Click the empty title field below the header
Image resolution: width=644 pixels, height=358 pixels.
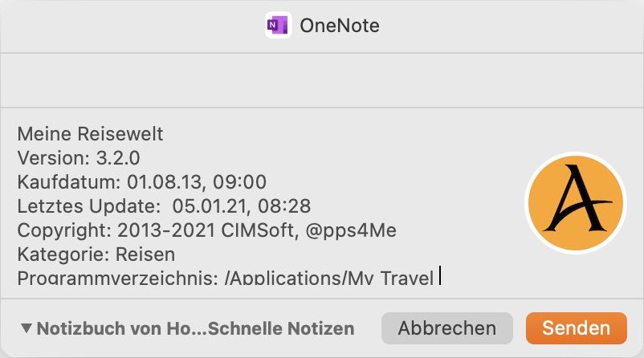(322, 80)
